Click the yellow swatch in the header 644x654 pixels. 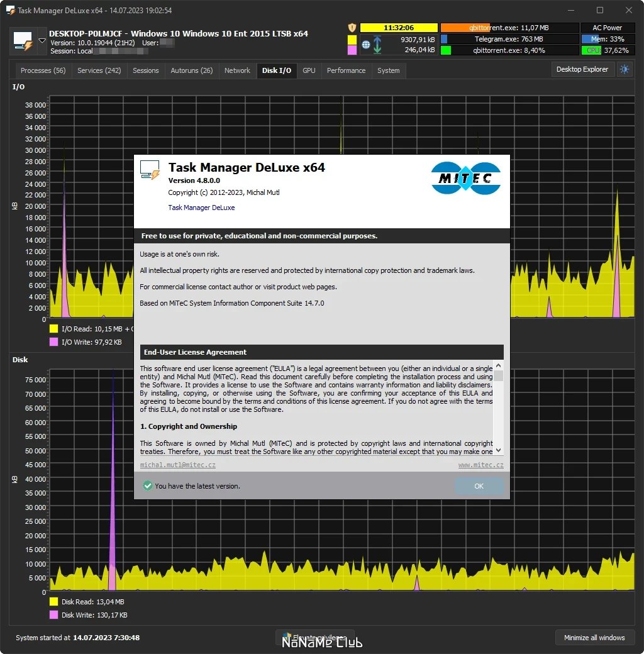click(352, 40)
